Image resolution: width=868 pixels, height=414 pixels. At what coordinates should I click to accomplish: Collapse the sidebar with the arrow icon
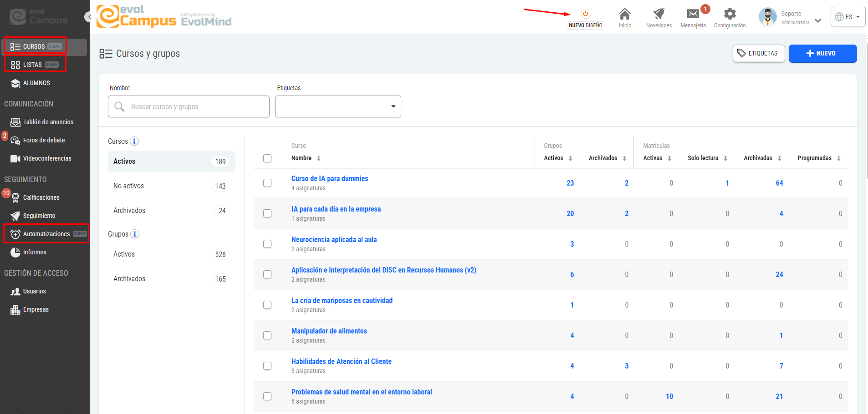coord(89,17)
